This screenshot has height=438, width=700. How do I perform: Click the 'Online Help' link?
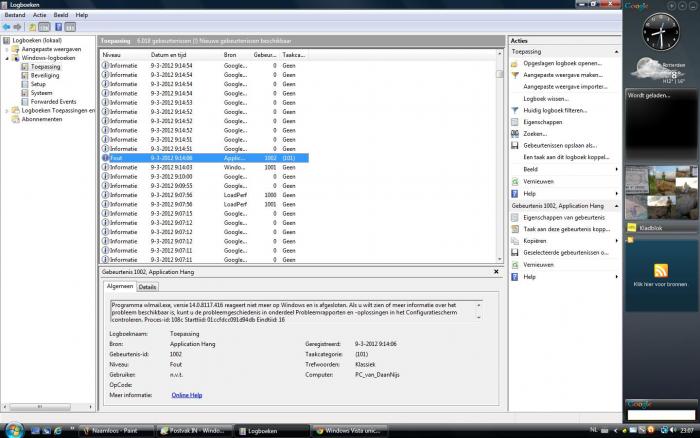pos(186,395)
